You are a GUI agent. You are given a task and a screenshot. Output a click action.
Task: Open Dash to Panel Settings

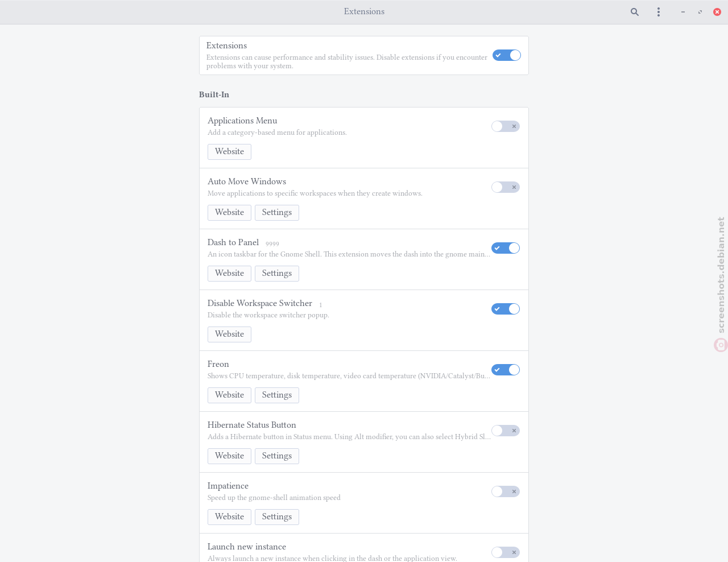click(277, 274)
